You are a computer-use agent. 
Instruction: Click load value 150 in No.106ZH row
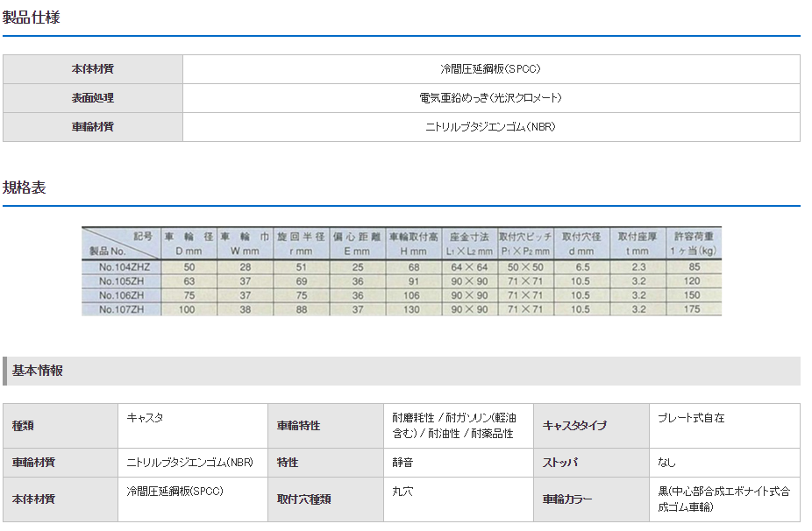point(692,295)
